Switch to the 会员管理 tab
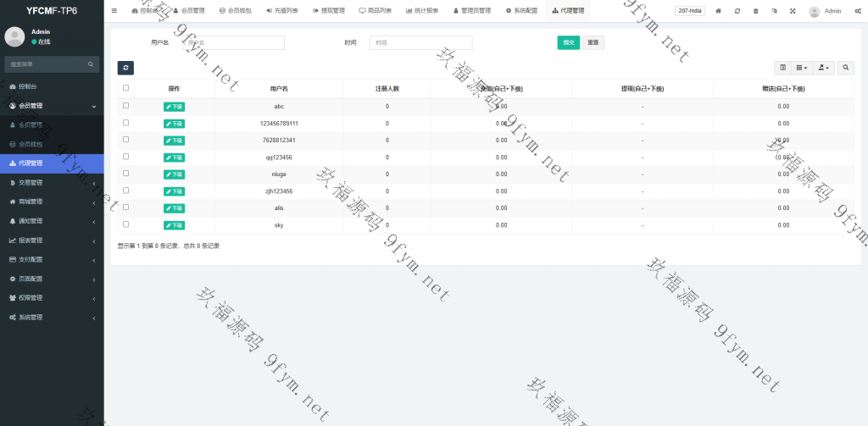The height and width of the screenshot is (426, 868). click(x=189, y=11)
